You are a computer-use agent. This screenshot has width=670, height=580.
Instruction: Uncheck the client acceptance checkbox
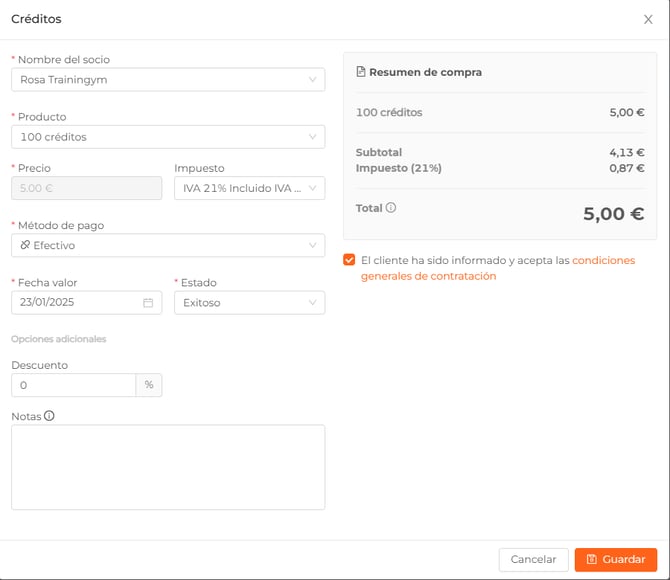pos(349,260)
